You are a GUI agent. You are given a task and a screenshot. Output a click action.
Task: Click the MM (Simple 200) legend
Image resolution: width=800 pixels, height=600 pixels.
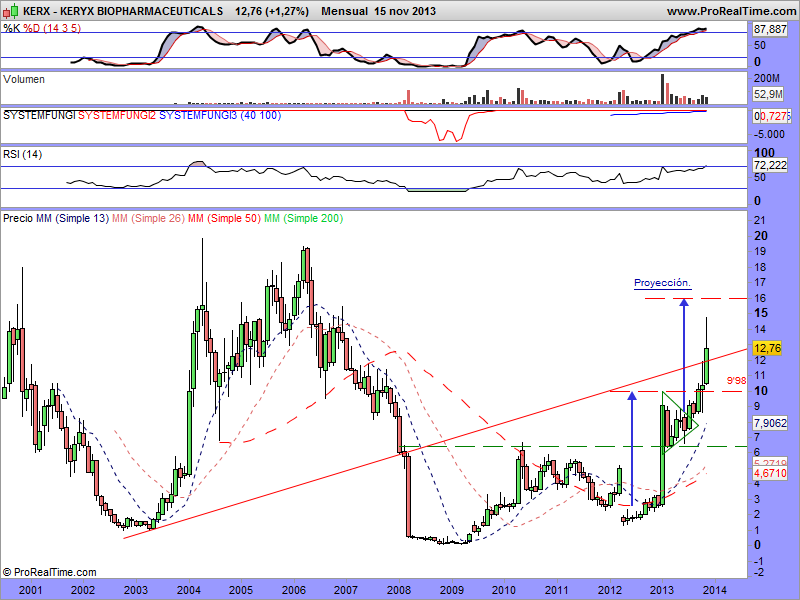304,218
